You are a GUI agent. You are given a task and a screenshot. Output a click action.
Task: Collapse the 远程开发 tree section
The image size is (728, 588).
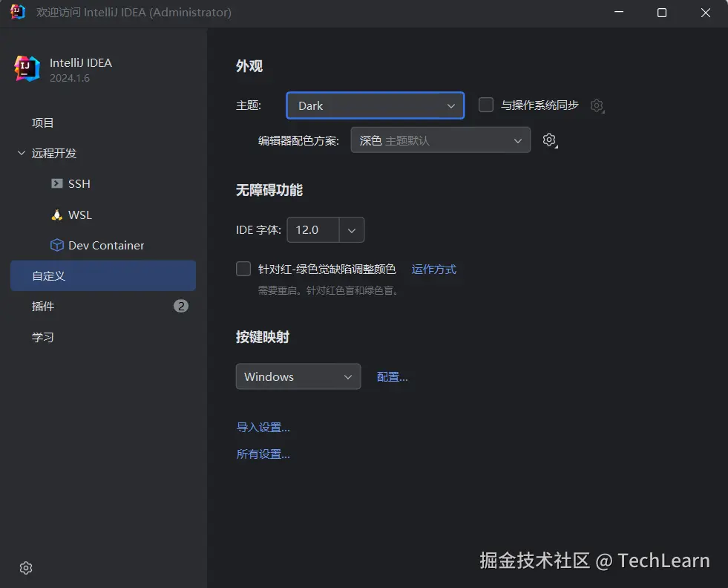(22, 153)
